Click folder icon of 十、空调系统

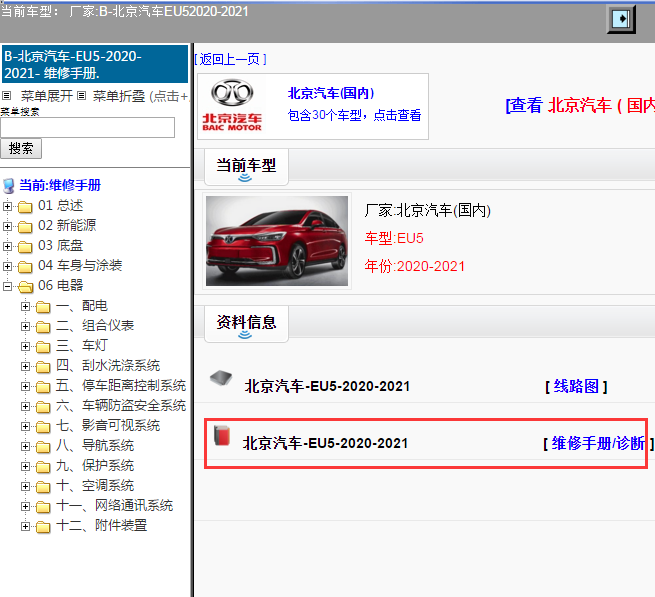coord(43,487)
